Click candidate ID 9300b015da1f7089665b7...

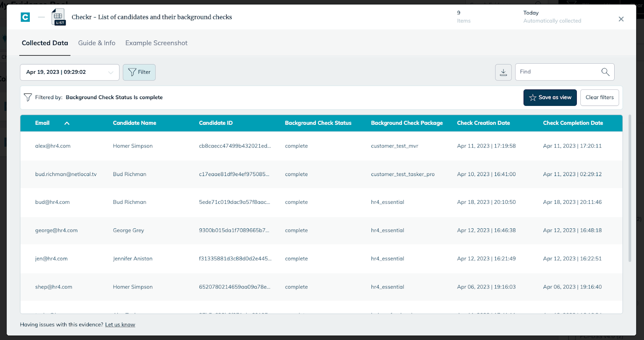tap(234, 230)
